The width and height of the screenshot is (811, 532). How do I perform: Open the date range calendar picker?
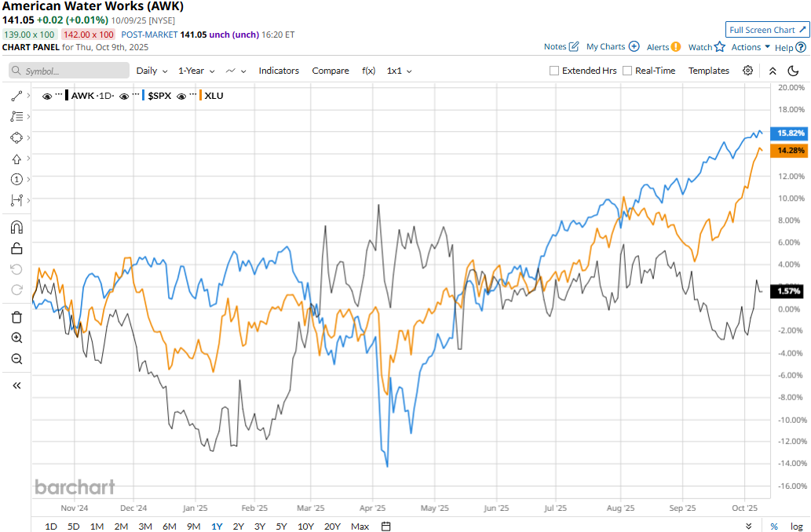coord(385,527)
